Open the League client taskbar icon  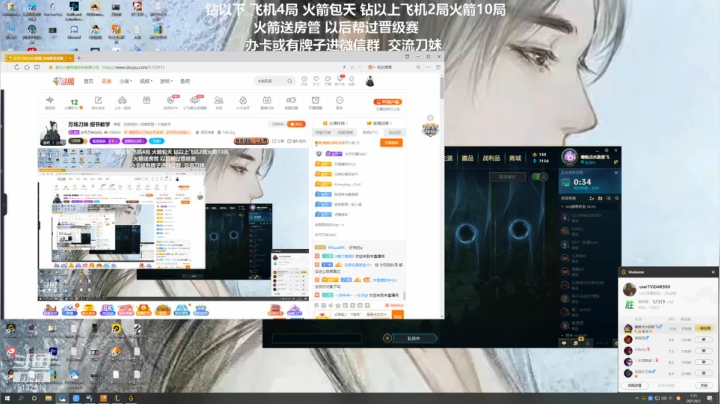tap(117, 398)
